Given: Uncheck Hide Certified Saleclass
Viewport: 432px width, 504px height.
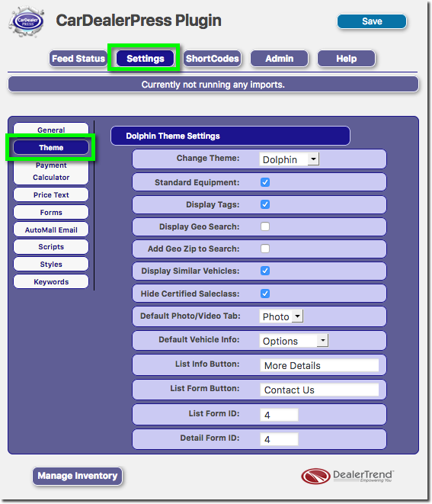Looking at the screenshot, I should click(x=265, y=294).
